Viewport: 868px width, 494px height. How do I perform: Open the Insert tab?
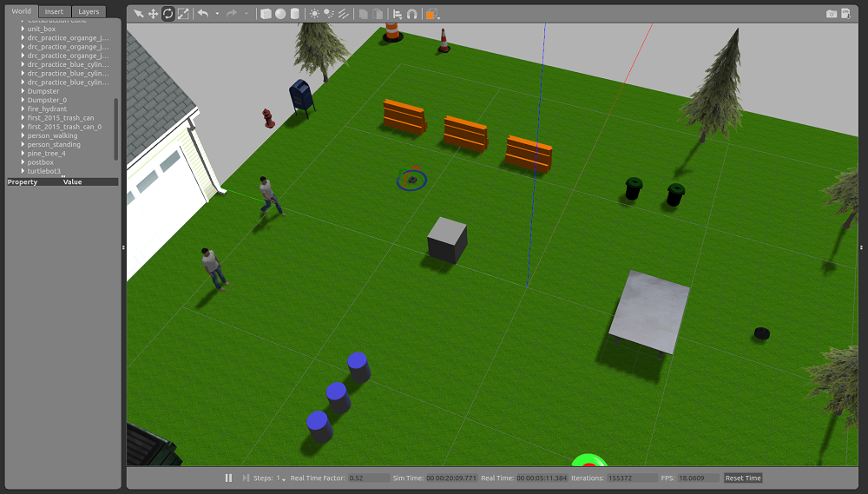pyautogui.click(x=54, y=11)
